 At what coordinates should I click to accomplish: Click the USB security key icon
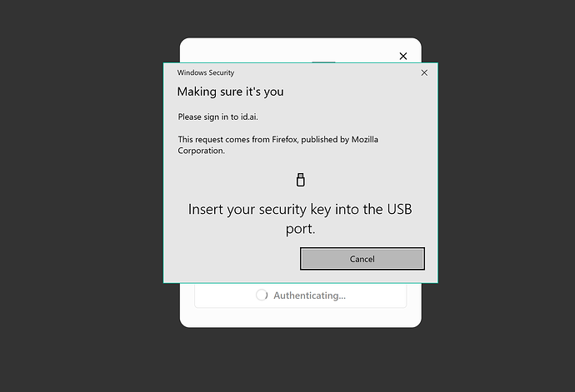click(x=300, y=180)
